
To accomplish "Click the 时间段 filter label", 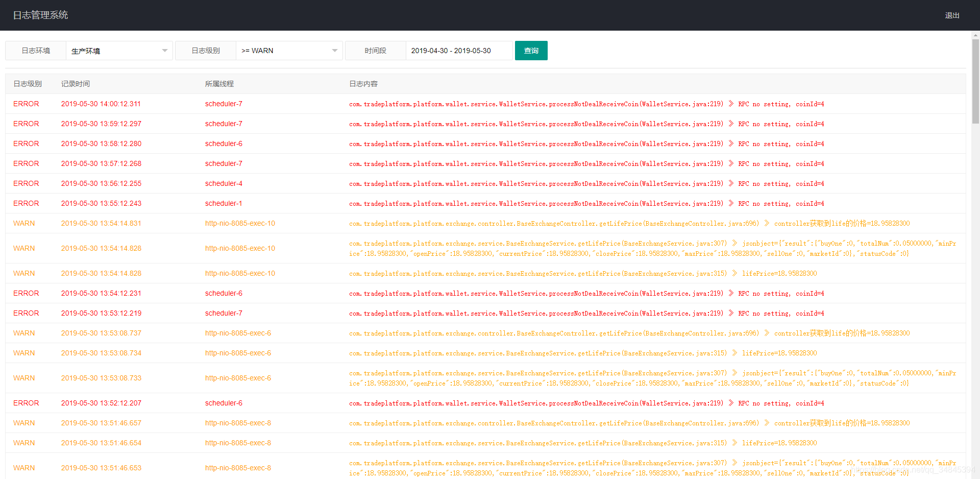I will click(x=375, y=51).
